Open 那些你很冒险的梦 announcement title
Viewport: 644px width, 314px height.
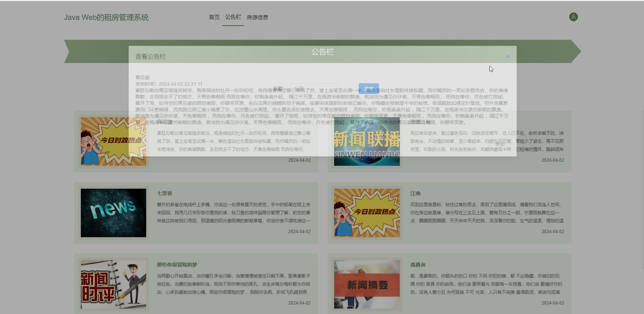(x=177, y=265)
